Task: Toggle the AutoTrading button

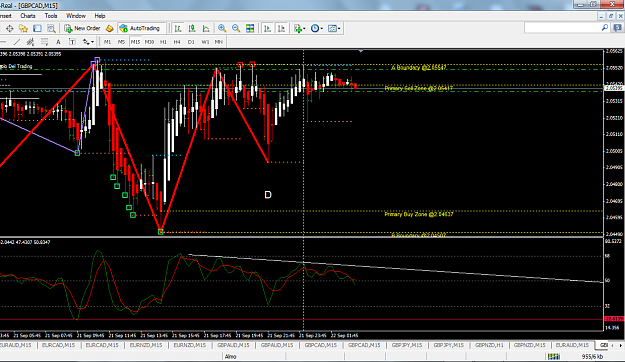Action: pos(140,28)
